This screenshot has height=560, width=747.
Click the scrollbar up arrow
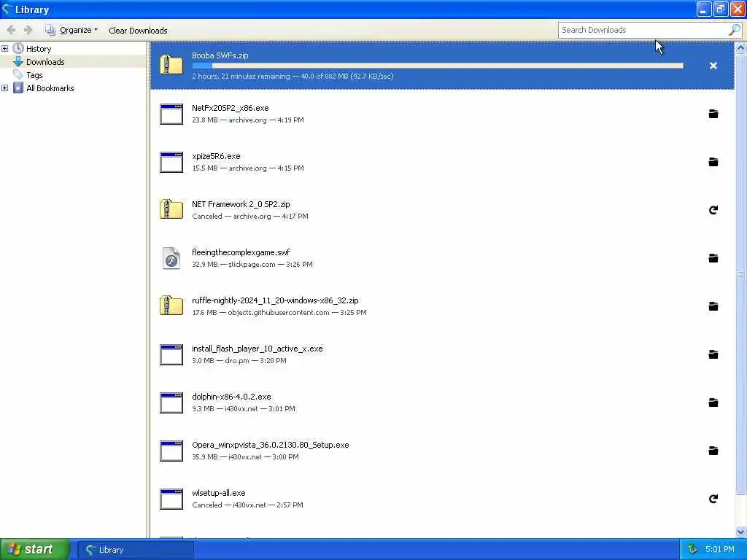(x=740, y=47)
